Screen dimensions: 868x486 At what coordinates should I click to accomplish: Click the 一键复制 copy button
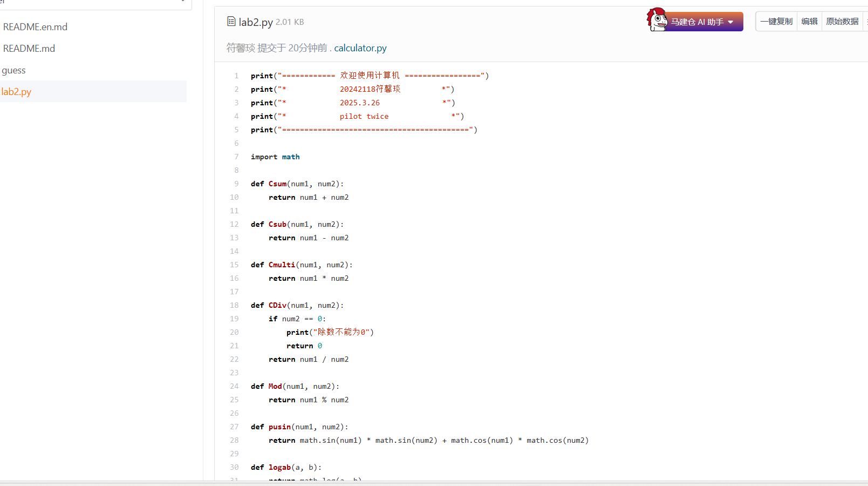pos(776,22)
